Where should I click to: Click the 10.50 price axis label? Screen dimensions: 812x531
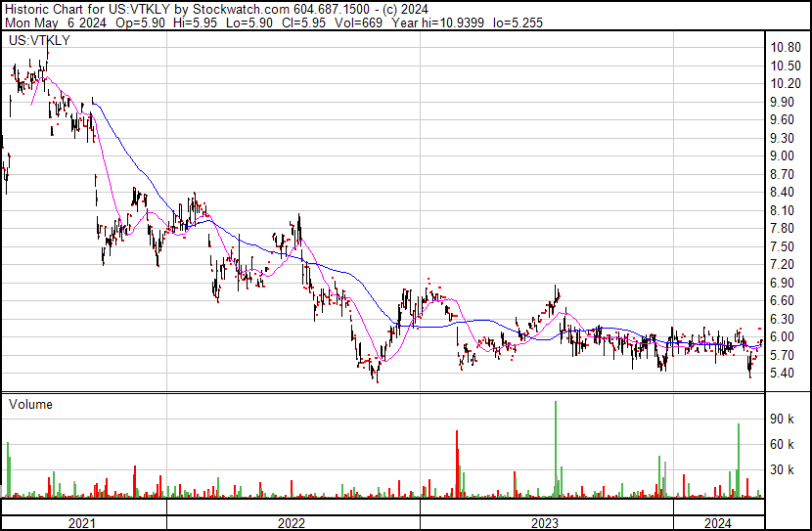[786, 66]
